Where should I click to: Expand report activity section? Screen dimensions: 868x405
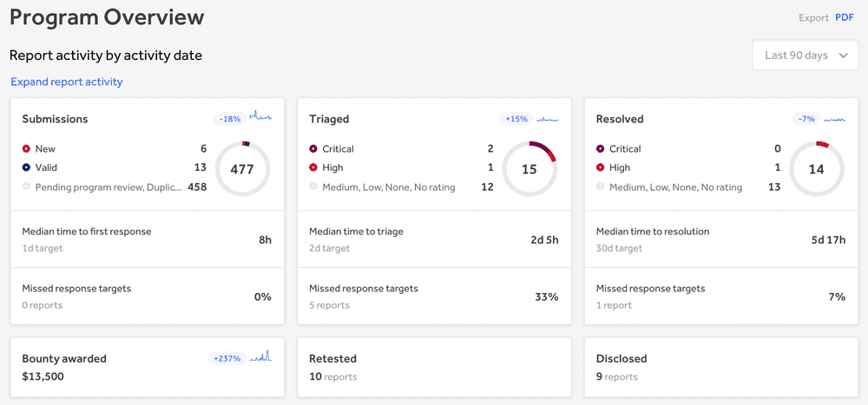pos(67,82)
